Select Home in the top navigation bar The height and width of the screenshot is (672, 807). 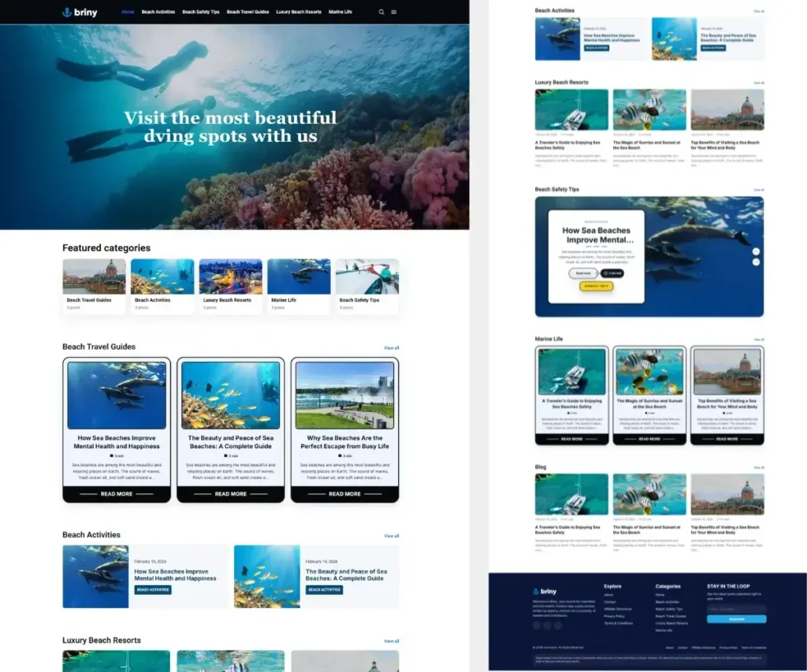[128, 13]
